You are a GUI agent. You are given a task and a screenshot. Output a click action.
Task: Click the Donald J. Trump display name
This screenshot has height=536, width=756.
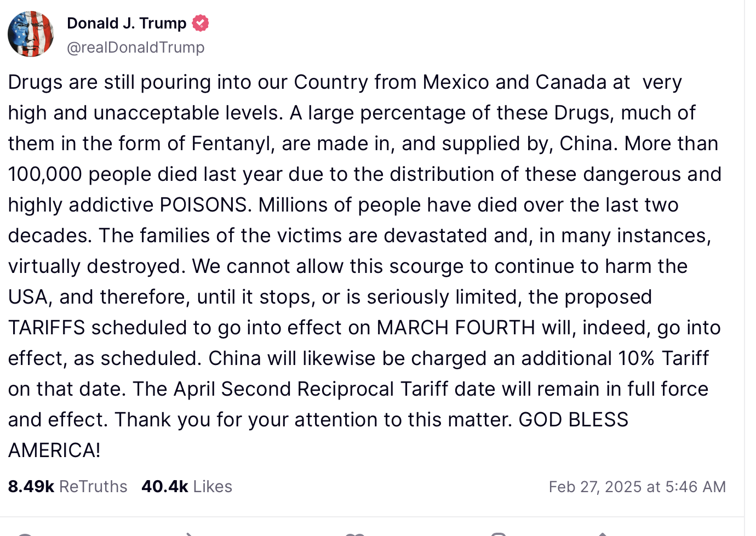(x=127, y=23)
